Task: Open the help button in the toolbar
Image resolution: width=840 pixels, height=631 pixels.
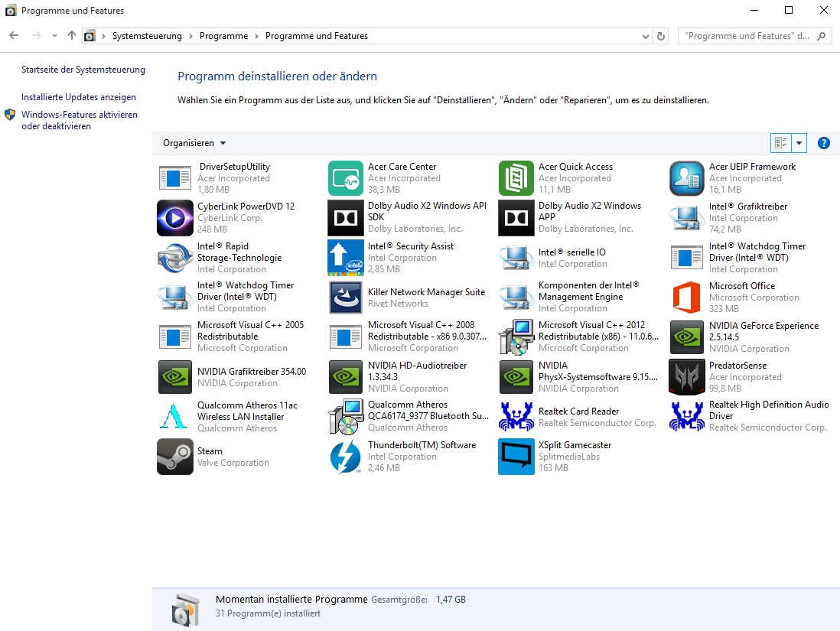Action: point(823,143)
